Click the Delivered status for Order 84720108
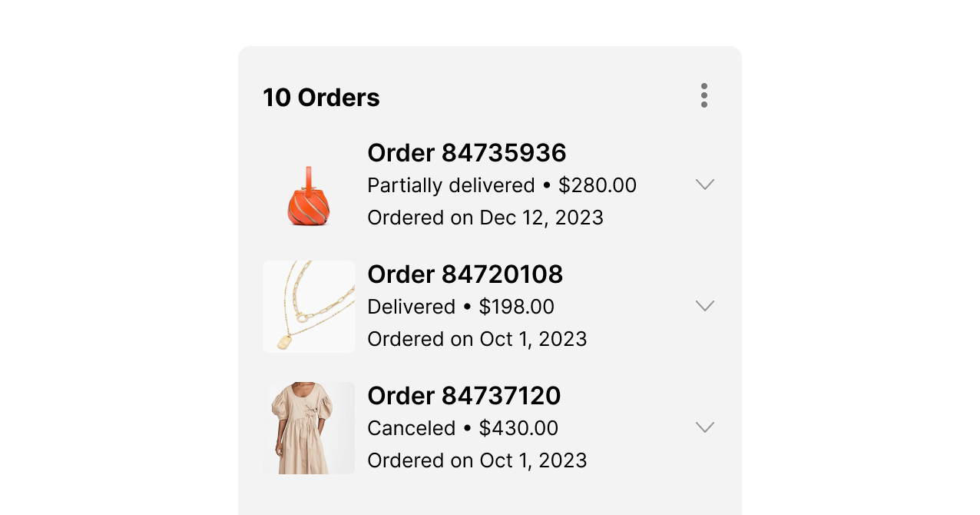980x515 pixels. coord(412,307)
